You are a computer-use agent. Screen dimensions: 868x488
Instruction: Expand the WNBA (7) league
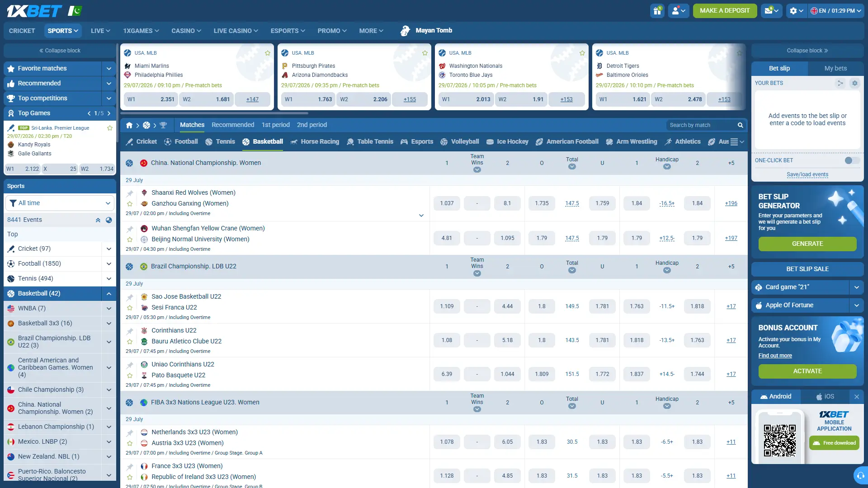point(108,309)
